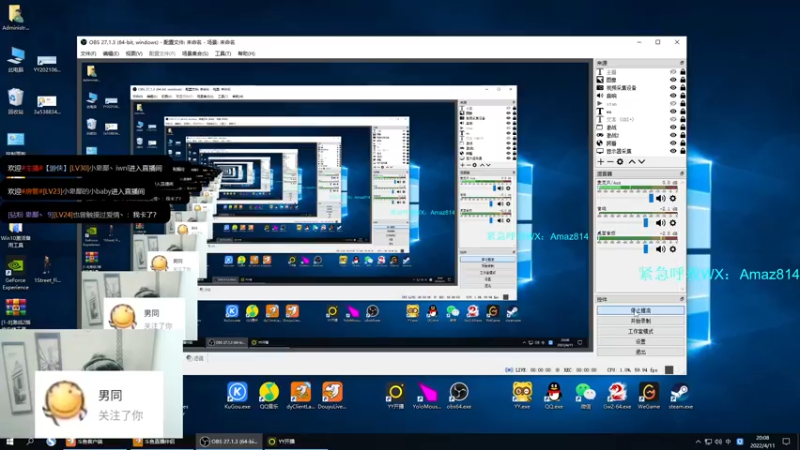Open the QQ音乐 desktop shortcut
Viewport: 800px width, 450px height.
(x=269, y=396)
